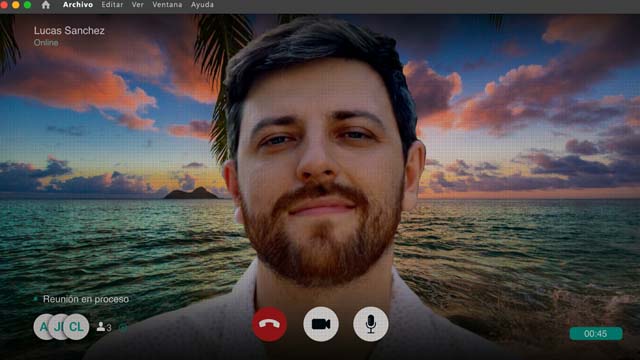This screenshot has width=640, height=360.
Task: Open the Ver menu
Action: tap(138, 5)
